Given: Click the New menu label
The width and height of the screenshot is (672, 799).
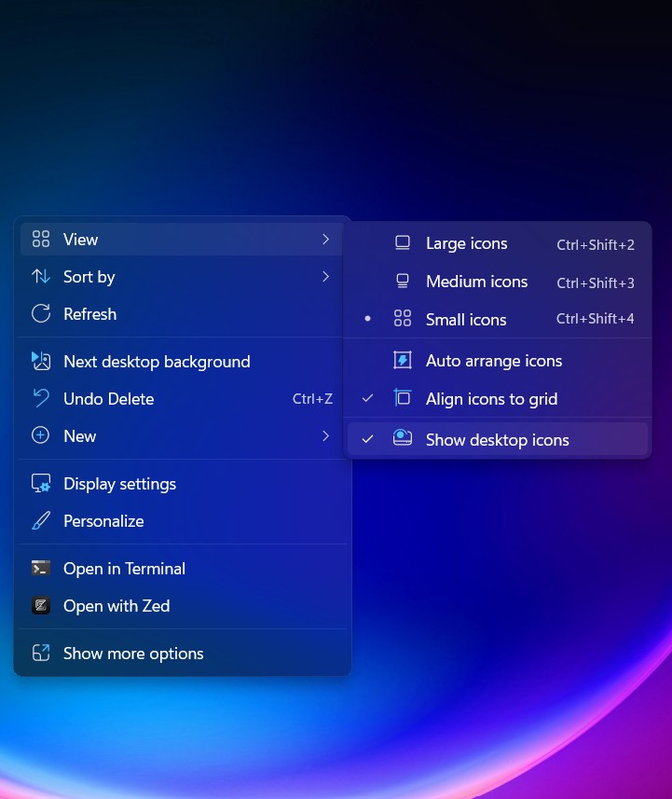Looking at the screenshot, I should coord(80,436).
